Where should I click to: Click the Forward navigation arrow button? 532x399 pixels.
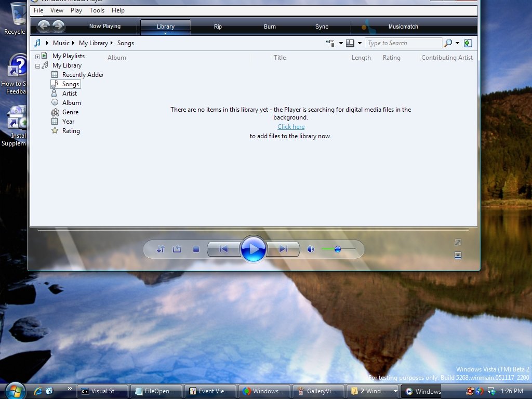[59, 26]
